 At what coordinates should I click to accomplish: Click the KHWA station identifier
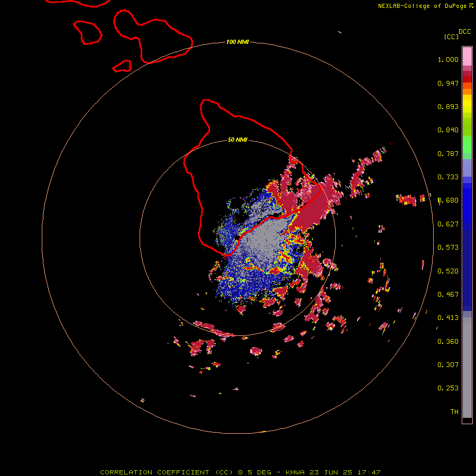[x=295, y=472]
